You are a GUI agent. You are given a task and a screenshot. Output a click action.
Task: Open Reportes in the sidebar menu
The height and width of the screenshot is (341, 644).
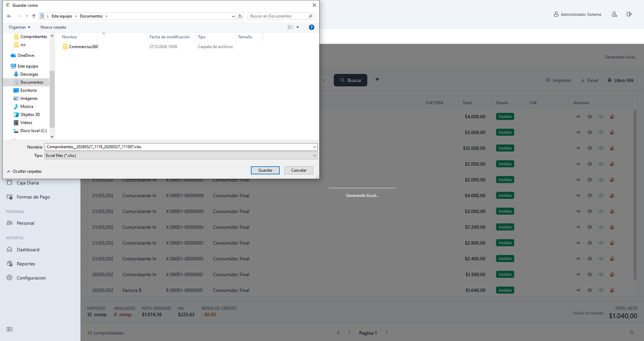coord(26,264)
